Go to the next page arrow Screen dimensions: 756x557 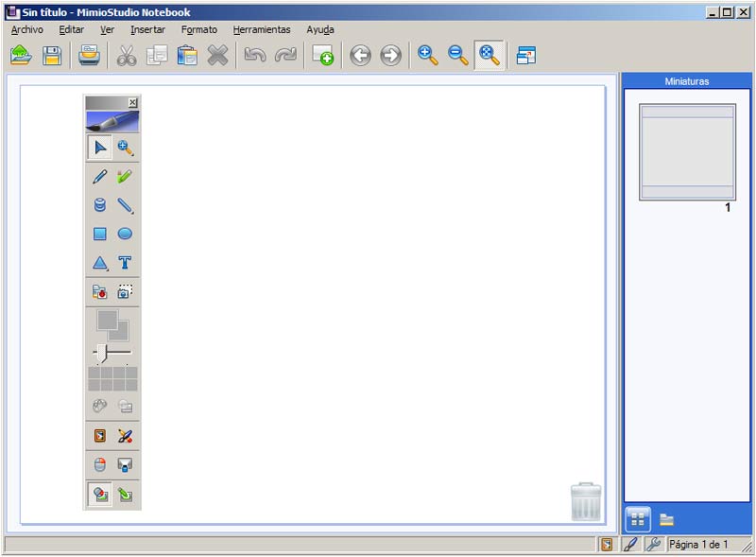coord(390,56)
